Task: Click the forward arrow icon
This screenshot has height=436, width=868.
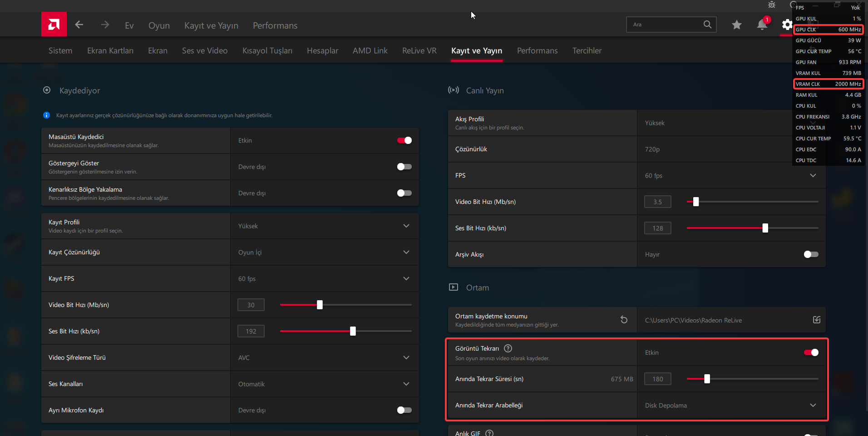Action: 105,25
